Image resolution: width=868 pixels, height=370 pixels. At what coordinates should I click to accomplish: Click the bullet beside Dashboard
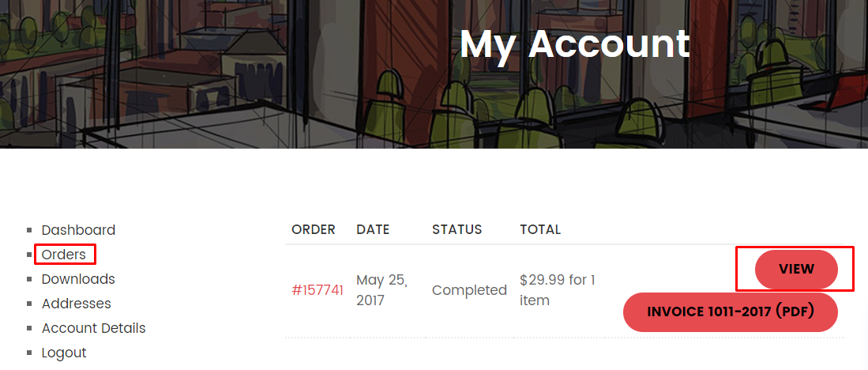tap(30, 230)
